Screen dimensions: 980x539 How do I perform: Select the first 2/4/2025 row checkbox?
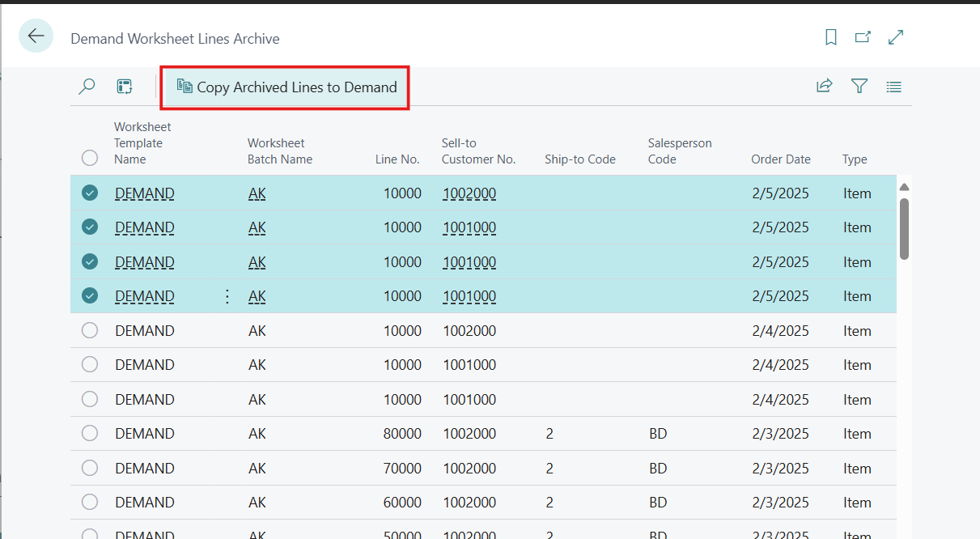[x=90, y=330]
